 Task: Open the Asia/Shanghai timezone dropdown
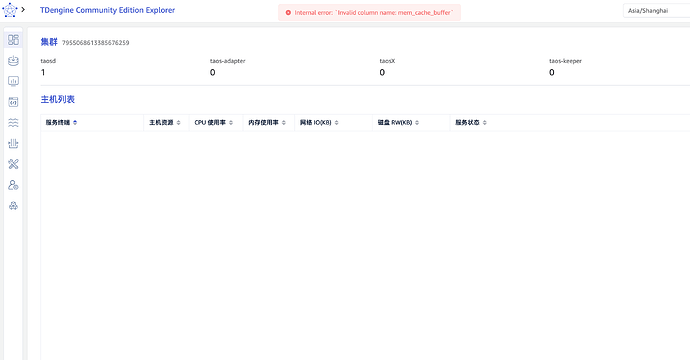(x=657, y=11)
